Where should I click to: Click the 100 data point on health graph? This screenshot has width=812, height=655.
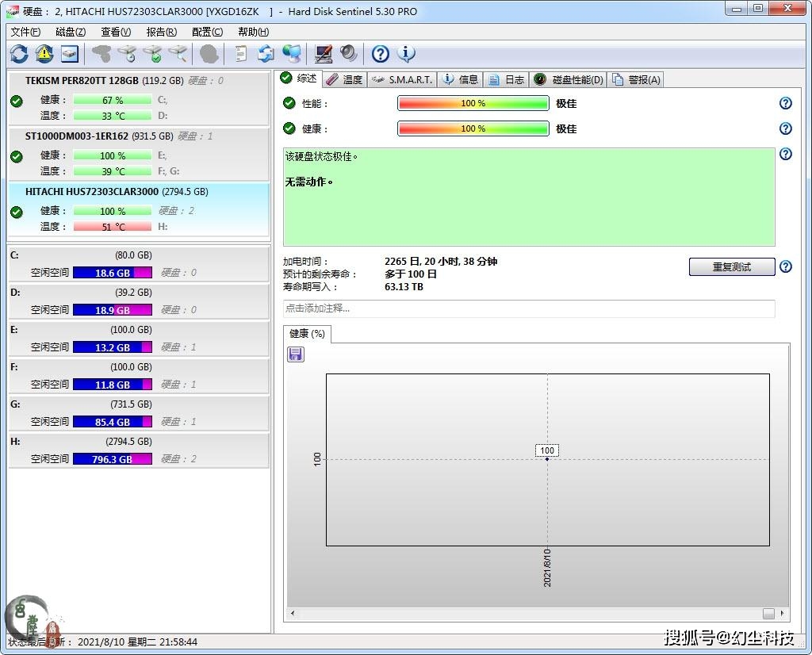point(547,459)
